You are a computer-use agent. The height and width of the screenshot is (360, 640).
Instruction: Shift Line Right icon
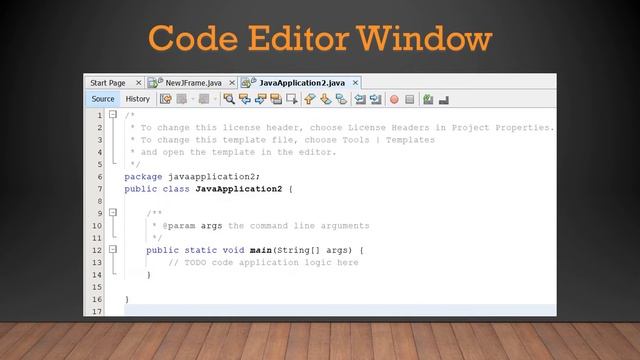376,99
